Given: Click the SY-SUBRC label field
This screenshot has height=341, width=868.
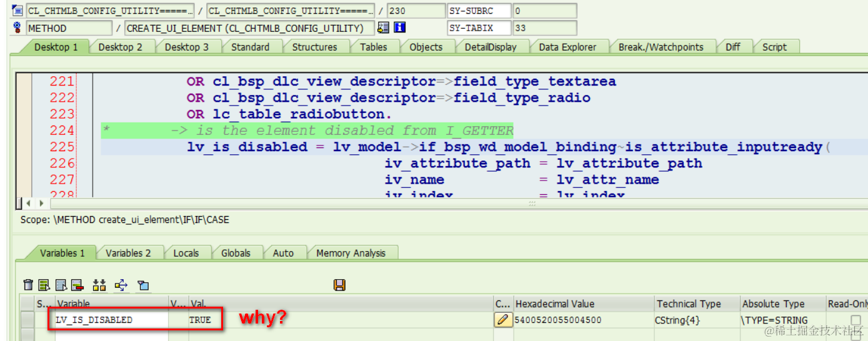Looking at the screenshot, I should tap(479, 11).
